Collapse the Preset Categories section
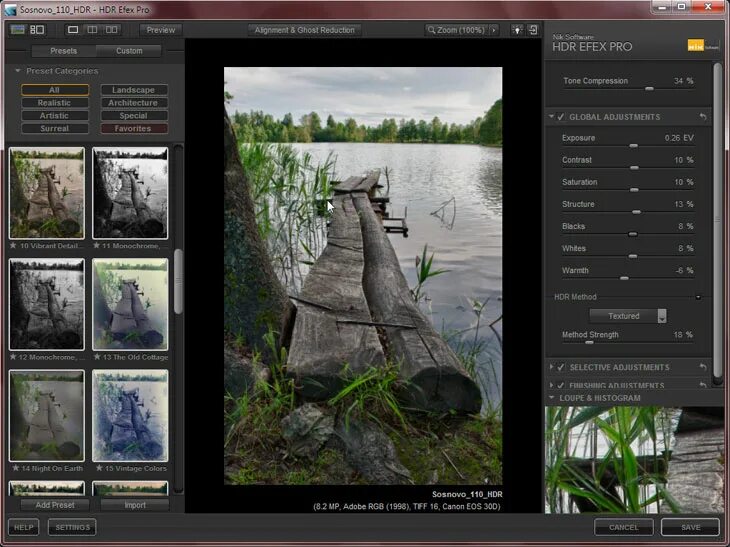The width and height of the screenshot is (730, 547). point(18,71)
